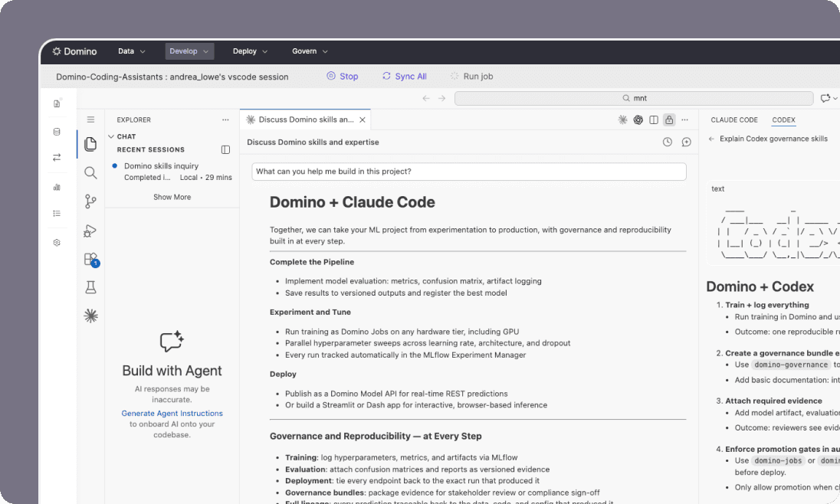This screenshot has height=504, width=840.
Task: Click 'Governance and Reproducibility' heading
Action: coord(376,436)
